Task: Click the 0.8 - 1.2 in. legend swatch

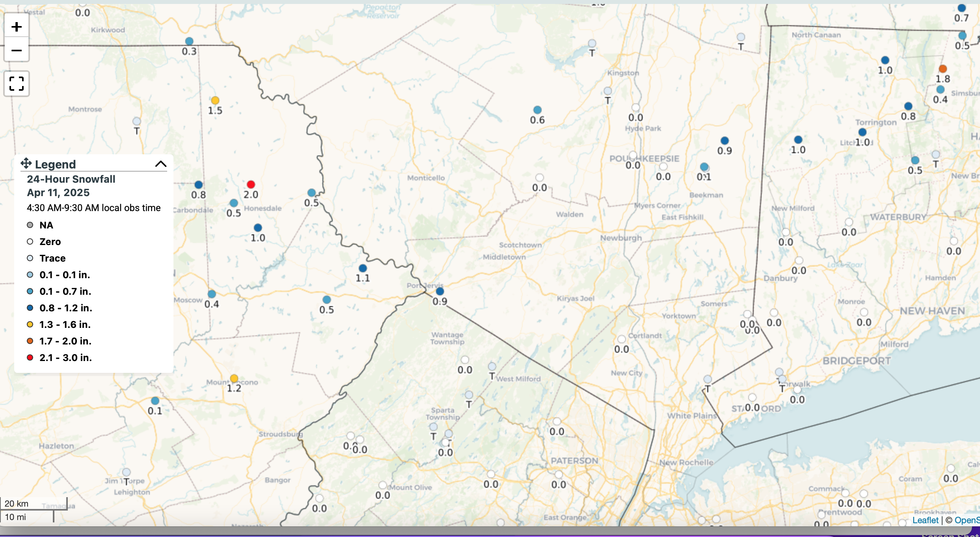Action: 30,308
